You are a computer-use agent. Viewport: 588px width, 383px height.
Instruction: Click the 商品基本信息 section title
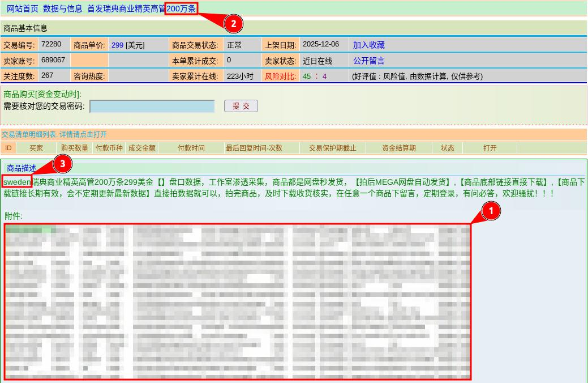click(25, 28)
